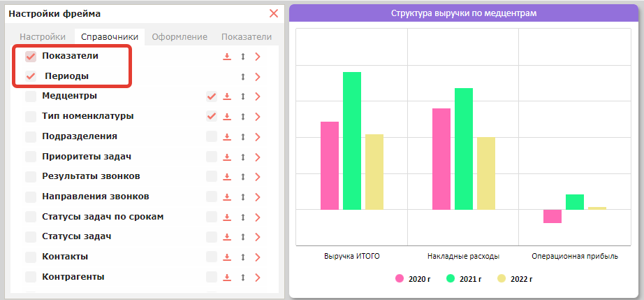The width and height of the screenshot is (644, 300).
Task: Click the Выручка ИТОГО axis label
Action: pos(352,257)
